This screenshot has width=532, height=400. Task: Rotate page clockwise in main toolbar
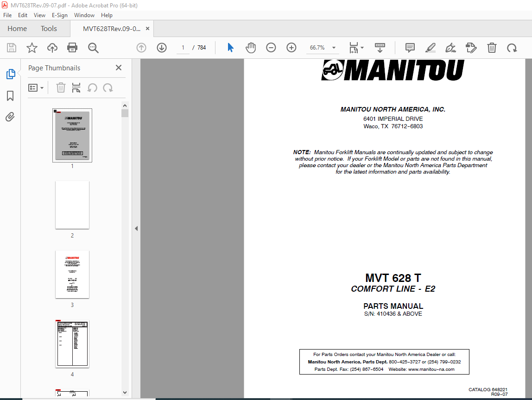512,48
